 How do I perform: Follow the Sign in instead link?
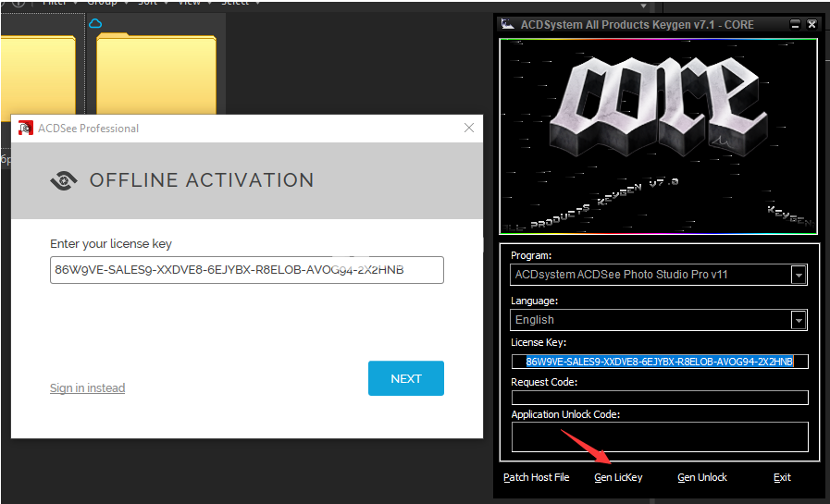87,387
